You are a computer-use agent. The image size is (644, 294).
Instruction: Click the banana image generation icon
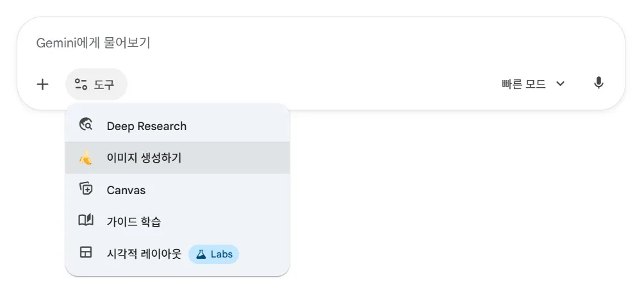[86, 158]
